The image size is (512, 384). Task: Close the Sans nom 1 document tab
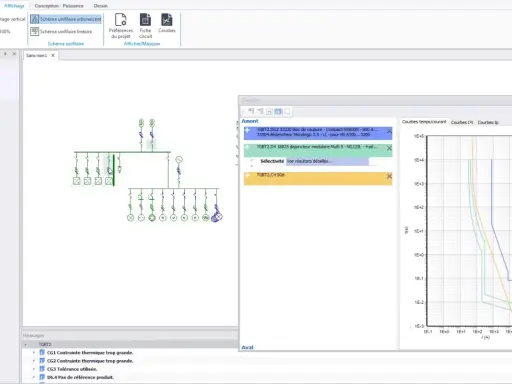53,55
